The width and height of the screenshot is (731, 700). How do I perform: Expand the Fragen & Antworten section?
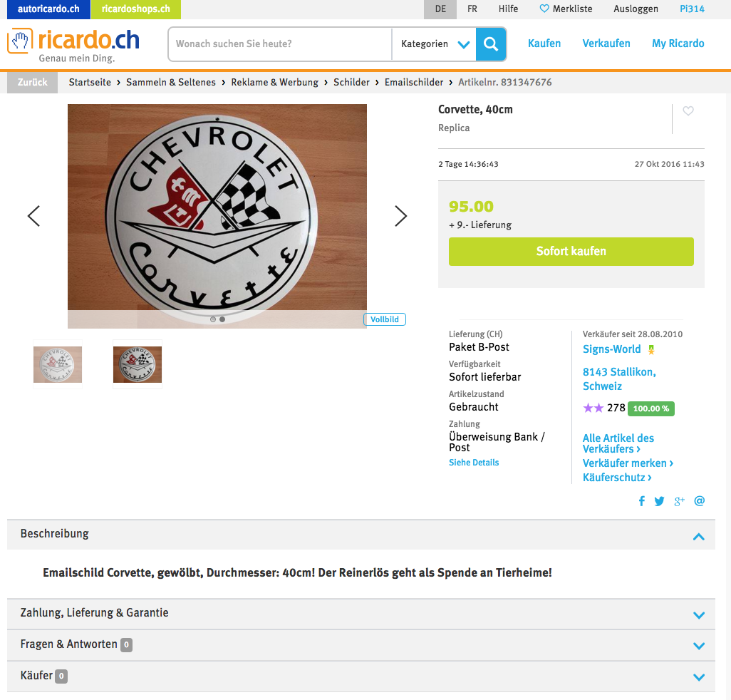(x=361, y=645)
